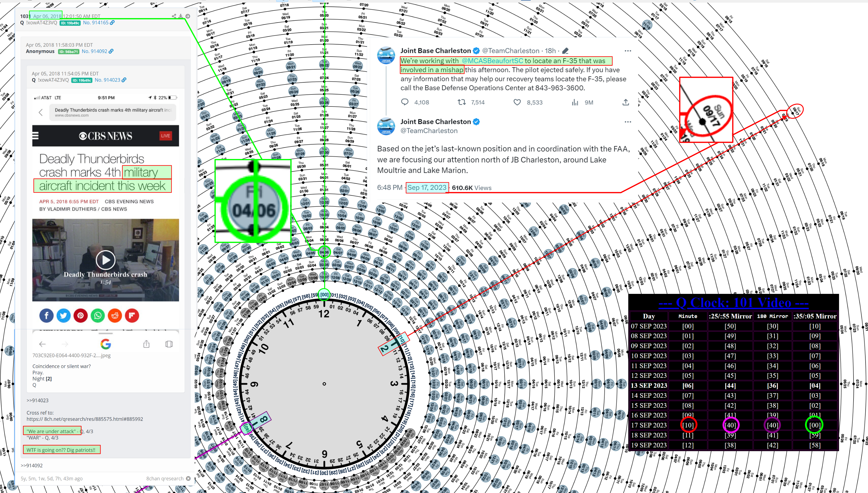Screen dimensions: 868x493
Task: Share the article via the WhatsApp icon
Action: coord(98,316)
